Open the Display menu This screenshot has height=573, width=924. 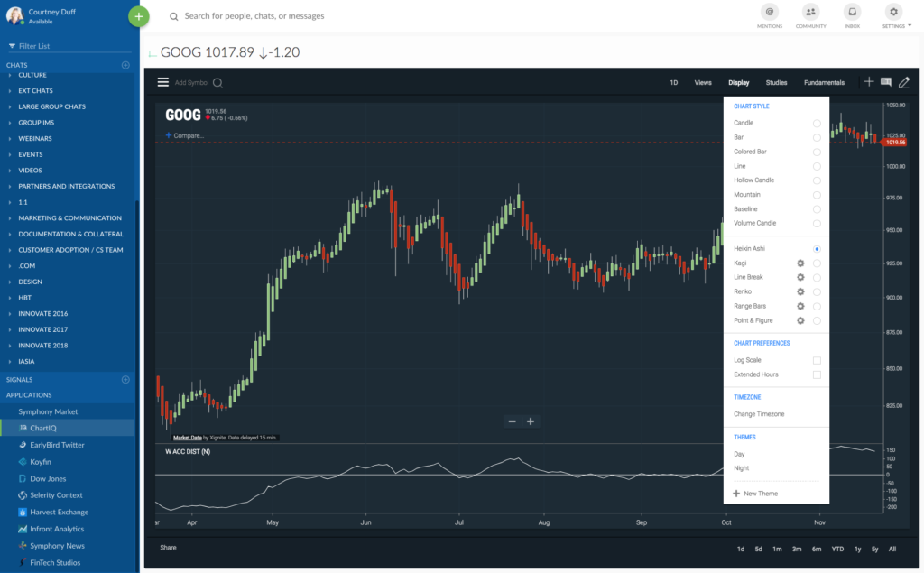pos(738,82)
